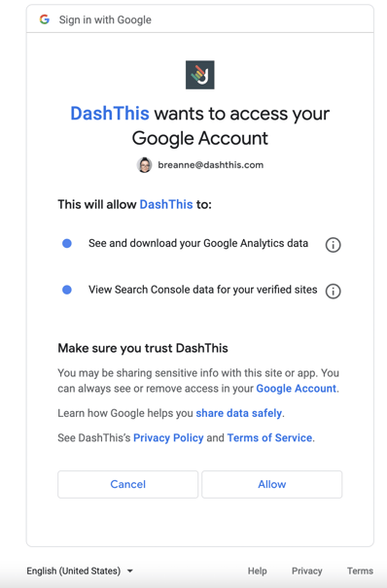Screen dimensions: 387x588
Task: Expand the English (United States) language dropdown
Action: click(x=80, y=571)
